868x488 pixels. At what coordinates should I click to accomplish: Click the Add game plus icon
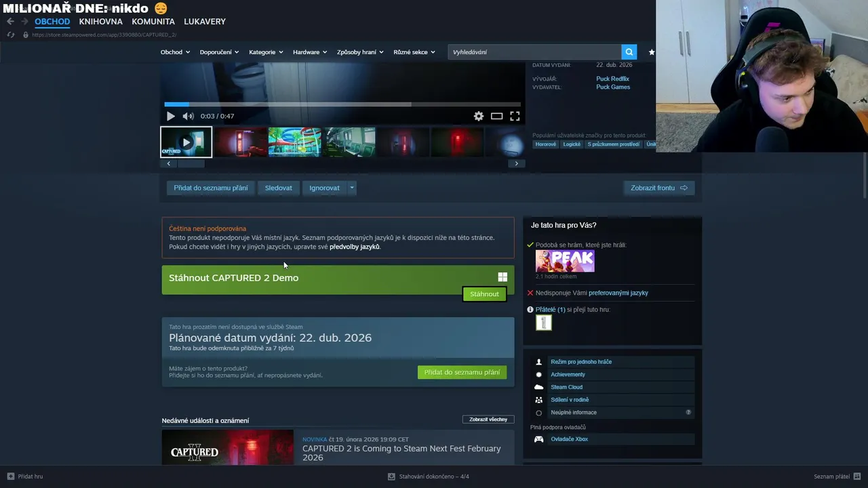10,476
